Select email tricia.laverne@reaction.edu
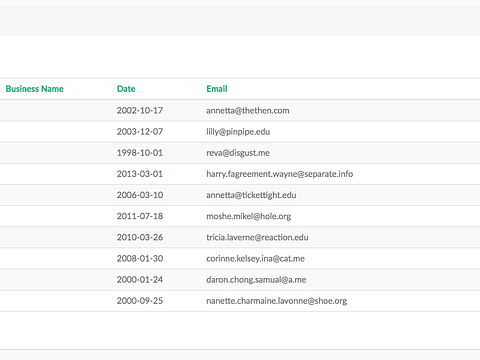The height and width of the screenshot is (360, 480). click(x=257, y=237)
